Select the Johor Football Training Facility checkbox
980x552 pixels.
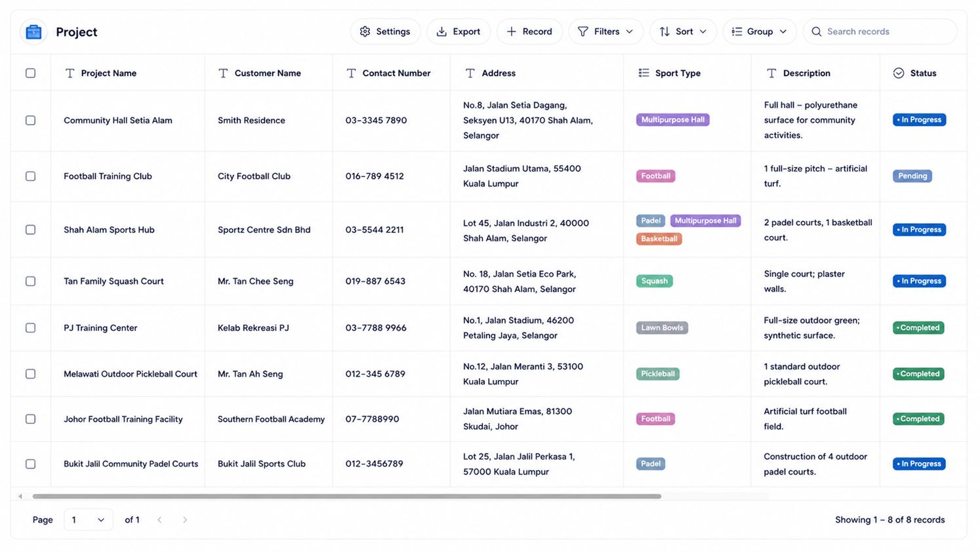(x=30, y=419)
